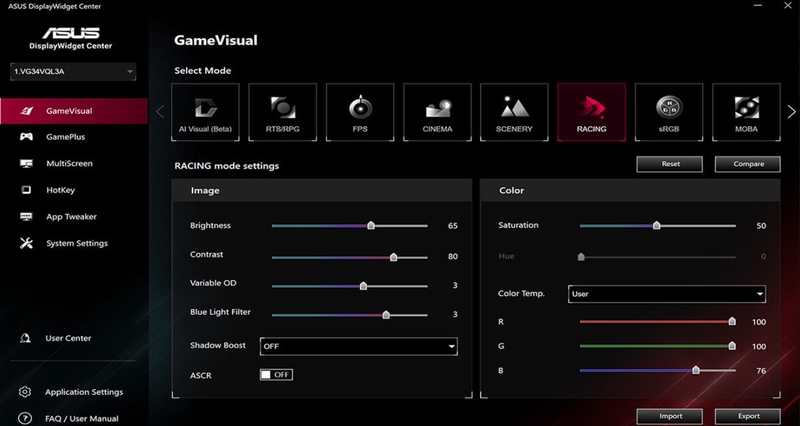Click the Import button
The height and width of the screenshot is (426, 800).
click(x=669, y=416)
